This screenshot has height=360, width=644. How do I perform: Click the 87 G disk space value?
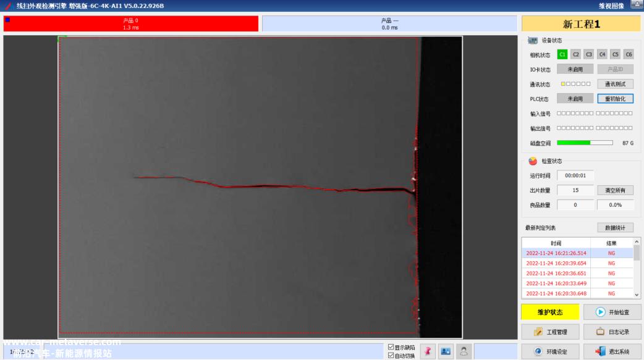tap(627, 143)
